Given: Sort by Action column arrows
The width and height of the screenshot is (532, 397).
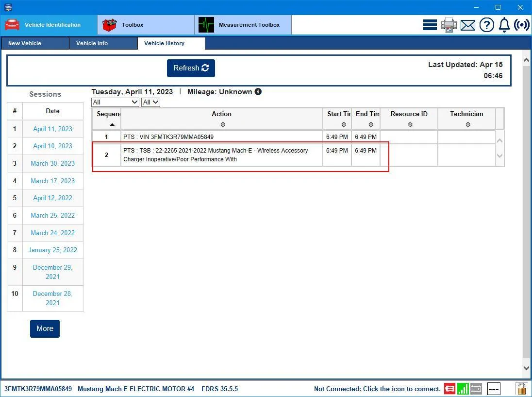Looking at the screenshot, I should coord(223,124).
